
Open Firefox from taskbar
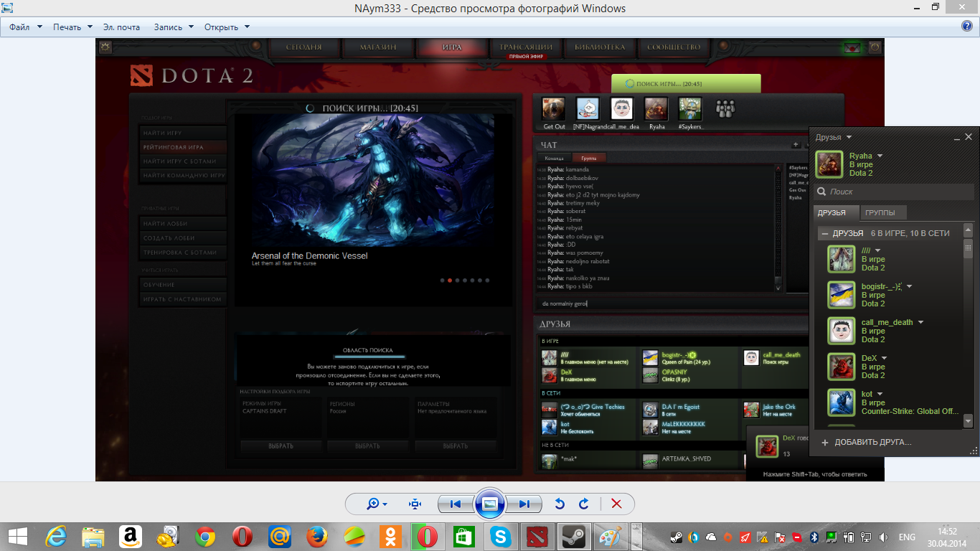(x=317, y=536)
